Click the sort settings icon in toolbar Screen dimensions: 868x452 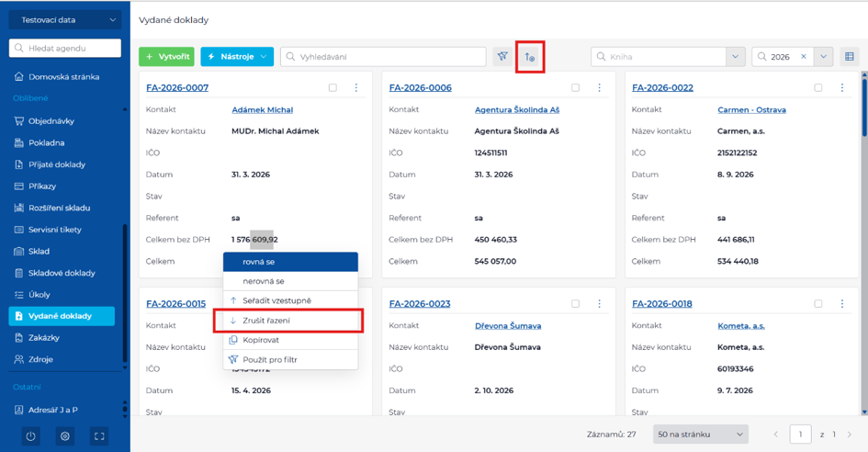(530, 57)
